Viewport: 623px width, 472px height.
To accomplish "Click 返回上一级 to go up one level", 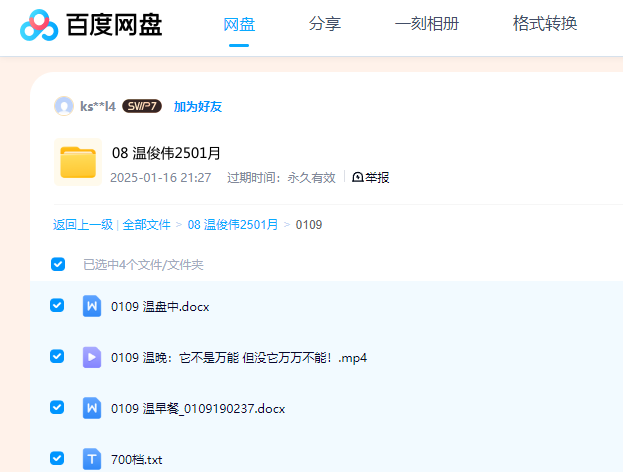I will 83,225.
